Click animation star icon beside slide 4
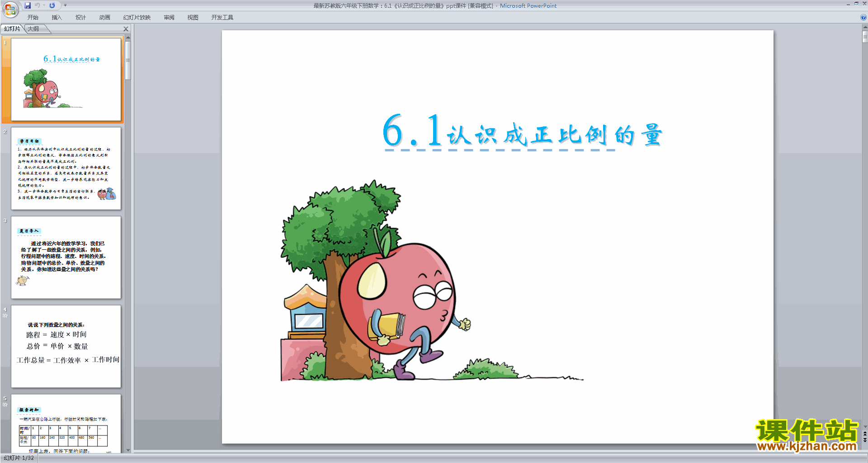The height and width of the screenshot is (463, 868). tap(5, 316)
